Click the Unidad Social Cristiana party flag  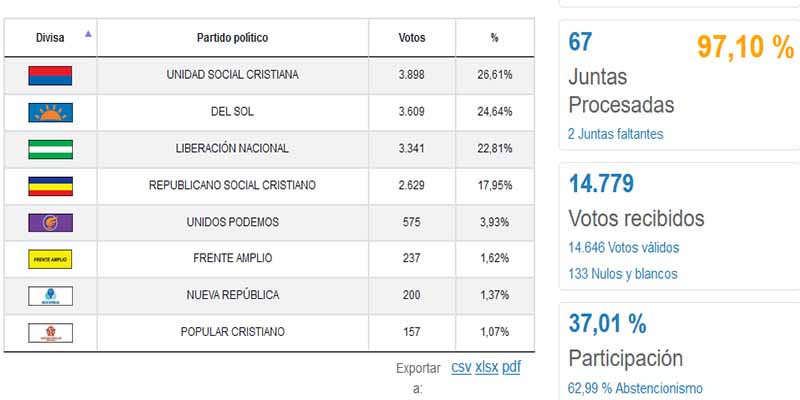[50, 74]
